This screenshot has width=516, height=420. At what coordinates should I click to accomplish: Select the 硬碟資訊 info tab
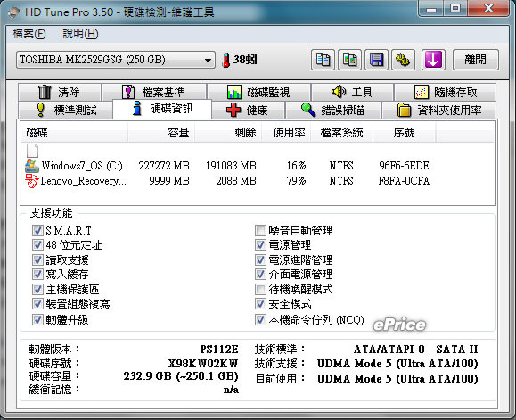162,109
